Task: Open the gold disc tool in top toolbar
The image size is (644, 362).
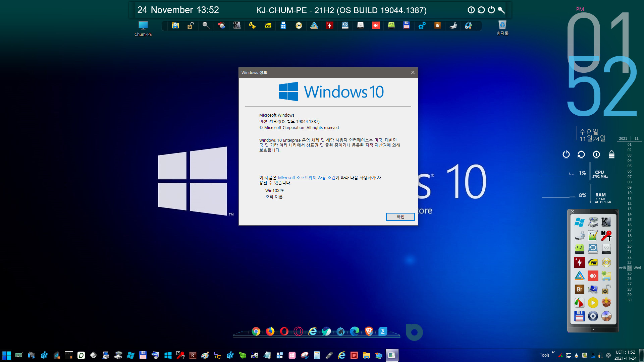Action: tap(299, 25)
